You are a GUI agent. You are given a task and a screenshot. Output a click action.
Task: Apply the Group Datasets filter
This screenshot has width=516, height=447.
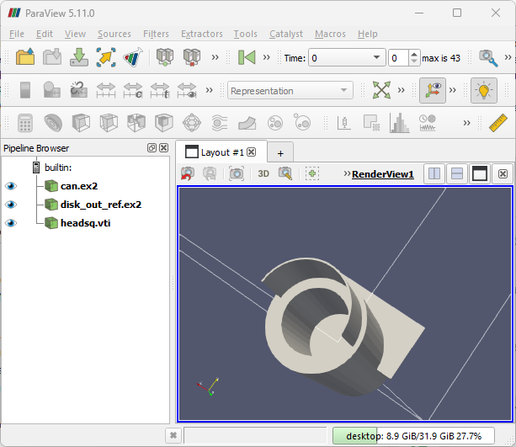tap(275, 123)
